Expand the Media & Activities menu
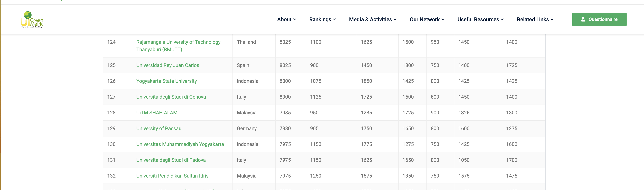 [373, 19]
